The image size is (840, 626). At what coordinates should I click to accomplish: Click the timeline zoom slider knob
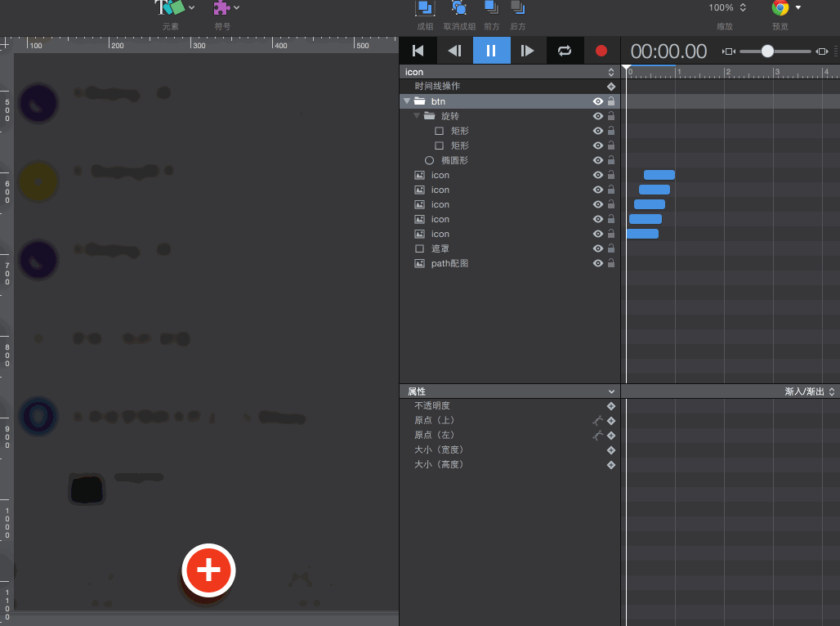pyautogui.click(x=767, y=51)
